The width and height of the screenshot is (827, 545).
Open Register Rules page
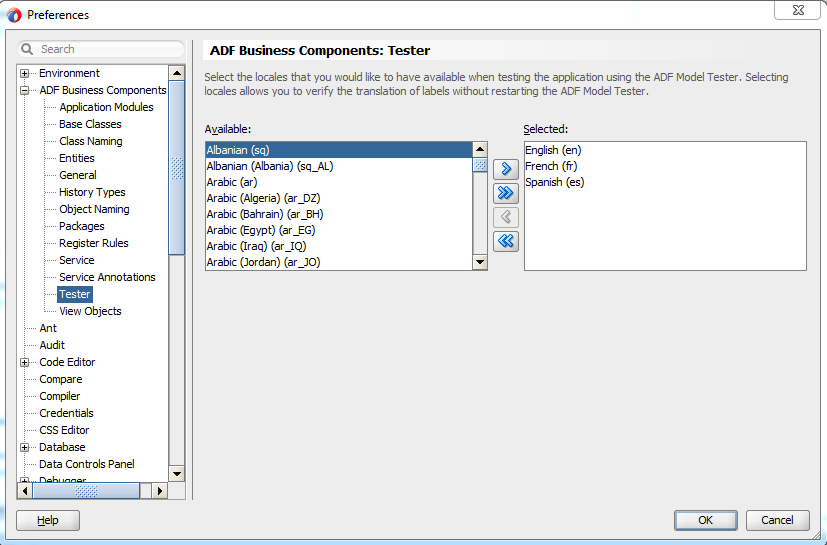pos(94,243)
